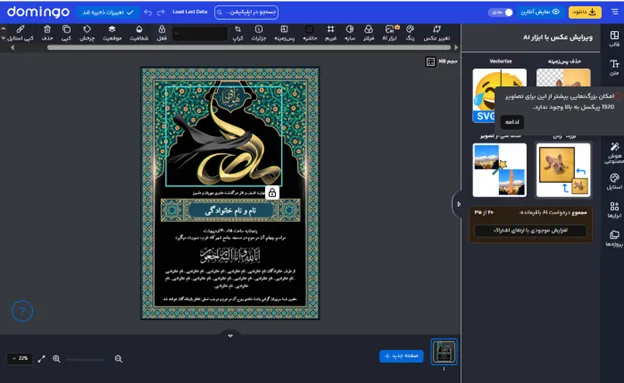Select the تغییر عکس (change image) tool
Image resolution: width=624 pixels, height=383 pixels.
coord(437,33)
